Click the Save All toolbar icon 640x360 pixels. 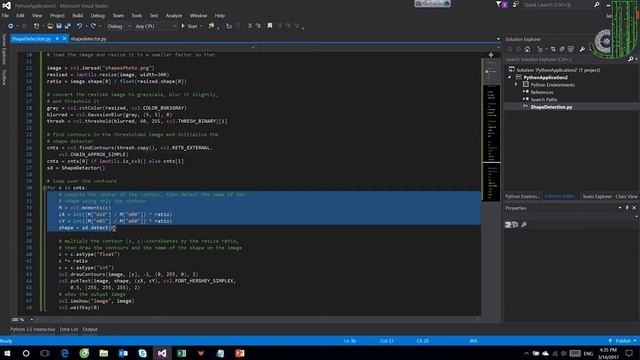point(68,26)
